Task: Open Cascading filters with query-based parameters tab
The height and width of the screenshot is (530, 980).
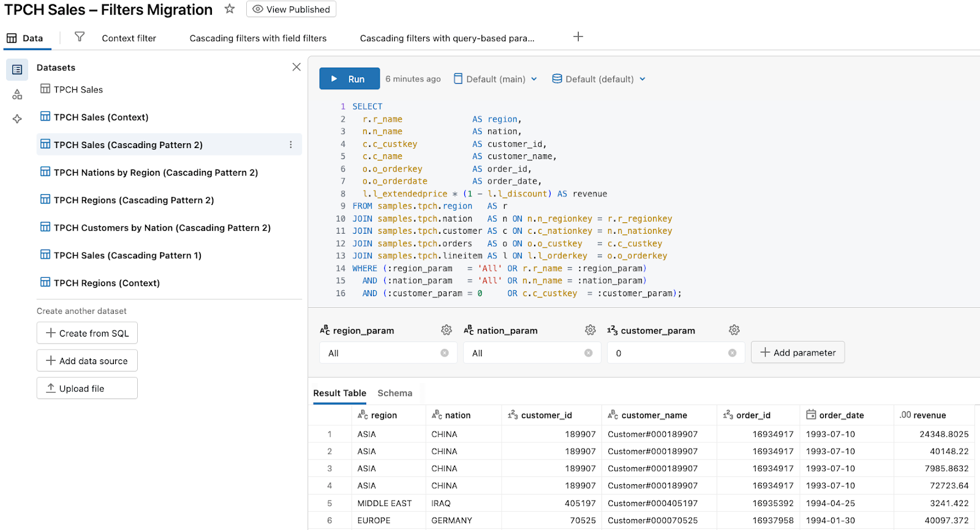Action: click(447, 38)
